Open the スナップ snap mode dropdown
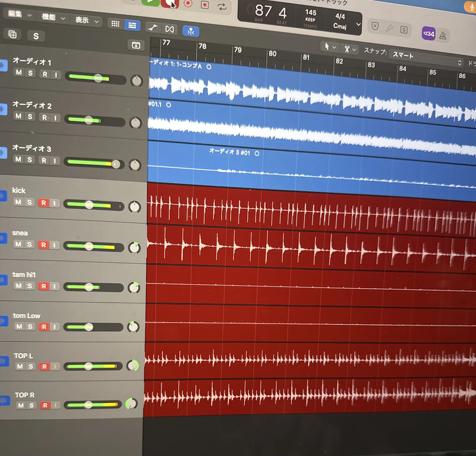The height and width of the screenshot is (456, 476). point(426,59)
